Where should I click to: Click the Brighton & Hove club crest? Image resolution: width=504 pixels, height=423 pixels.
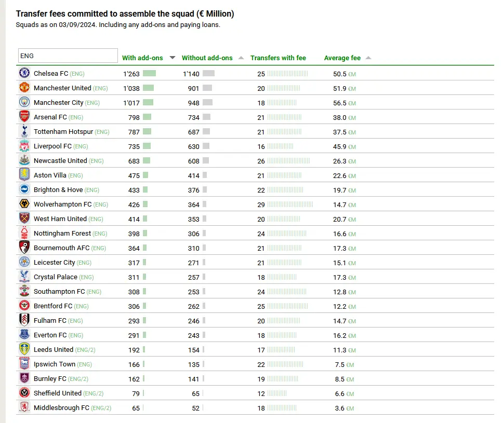point(24,189)
